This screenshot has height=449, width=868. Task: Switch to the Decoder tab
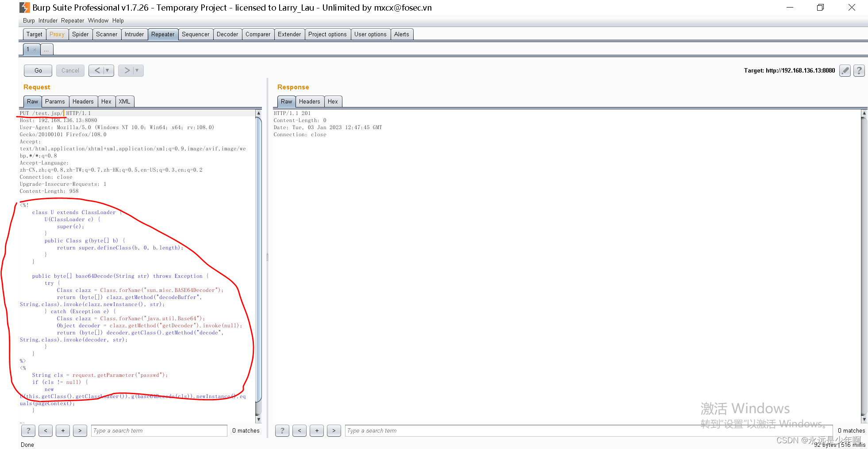coord(227,34)
